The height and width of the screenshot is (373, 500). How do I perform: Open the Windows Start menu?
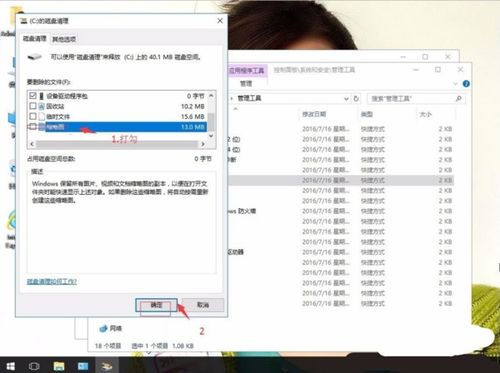coord(11,366)
